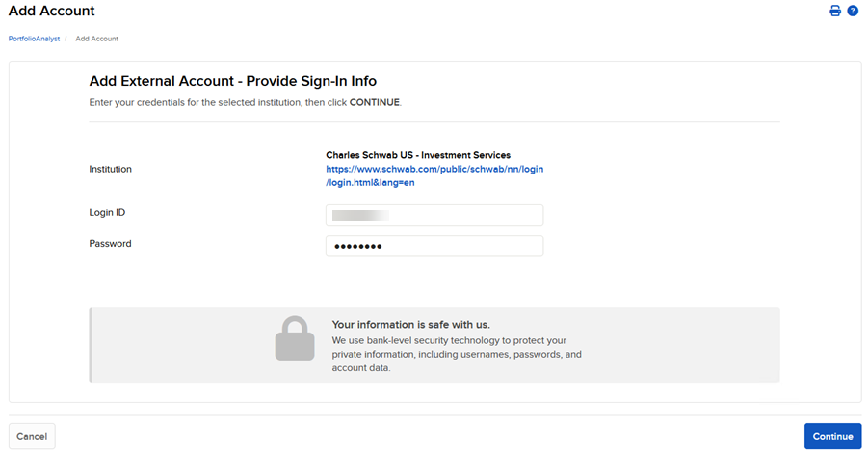Click the bank-level security description paragraph
This screenshot has height=454, width=868.
click(x=457, y=354)
